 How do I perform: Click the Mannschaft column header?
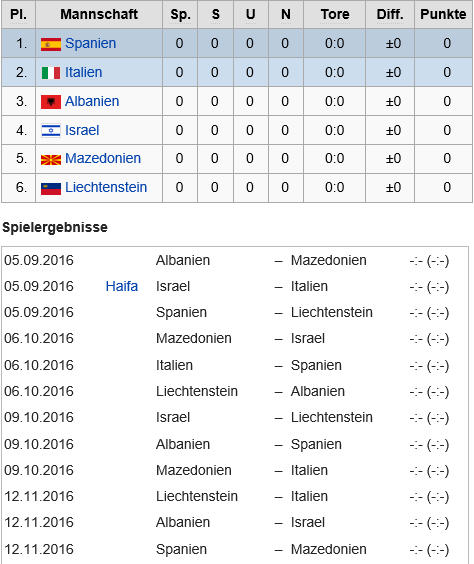point(99,14)
